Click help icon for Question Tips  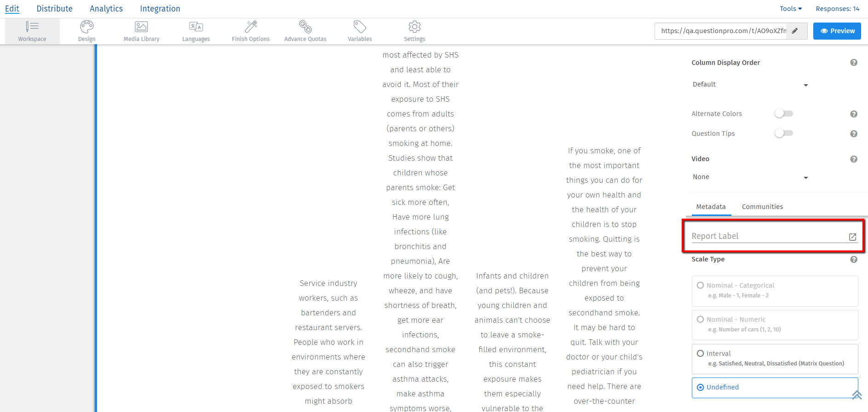coord(854,134)
